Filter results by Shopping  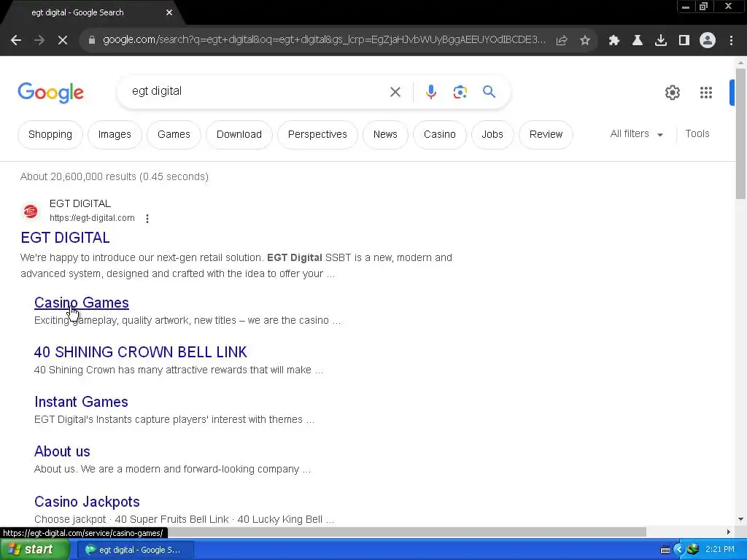pyautogui.click(x=50, y=135)
